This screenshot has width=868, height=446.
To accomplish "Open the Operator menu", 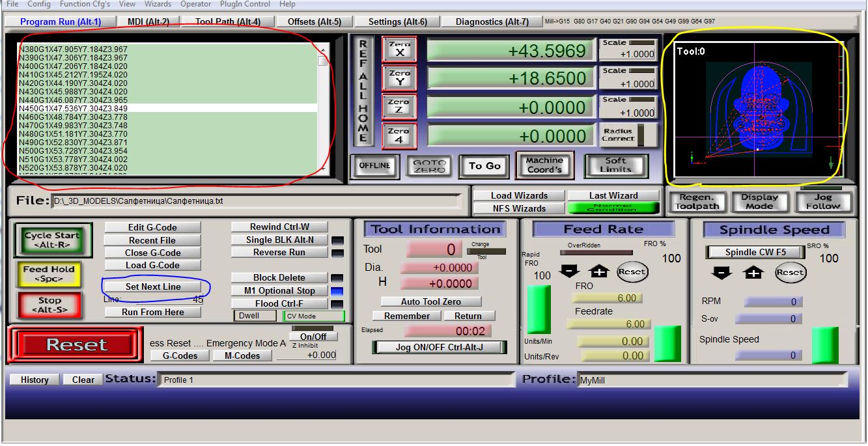I will point(196,4).
